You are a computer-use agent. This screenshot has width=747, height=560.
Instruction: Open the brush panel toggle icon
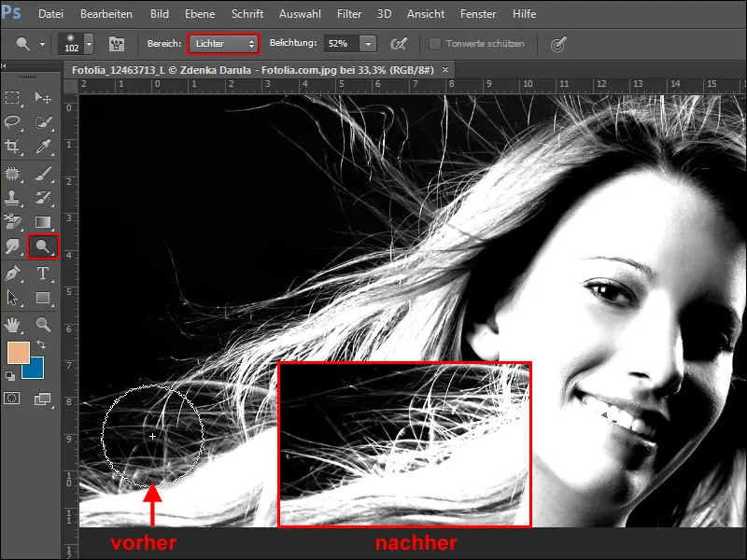[116, 44]
